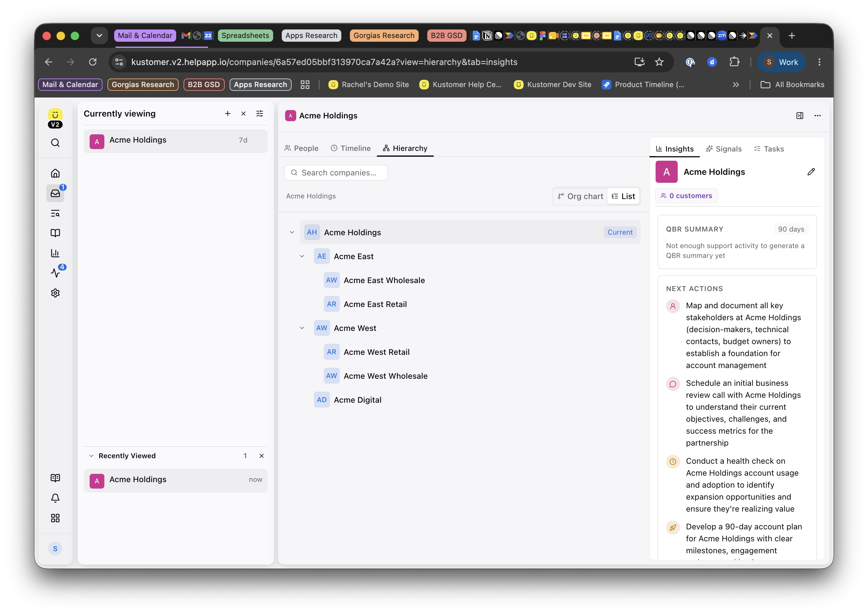Viewport: 868px width, 614px height.
Task: Open the browser extensions puzzle icon
Action: pyautogui.click(x=734, y=62)
